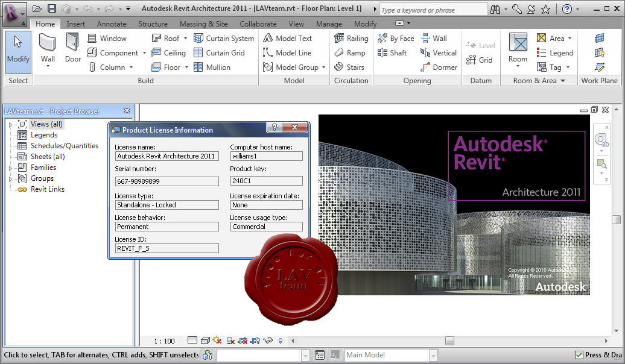Image resolution: width=625 pixels, height=364 pixels.
Task: Click the Subscription Center key icon
Action: tap(516, 9)
